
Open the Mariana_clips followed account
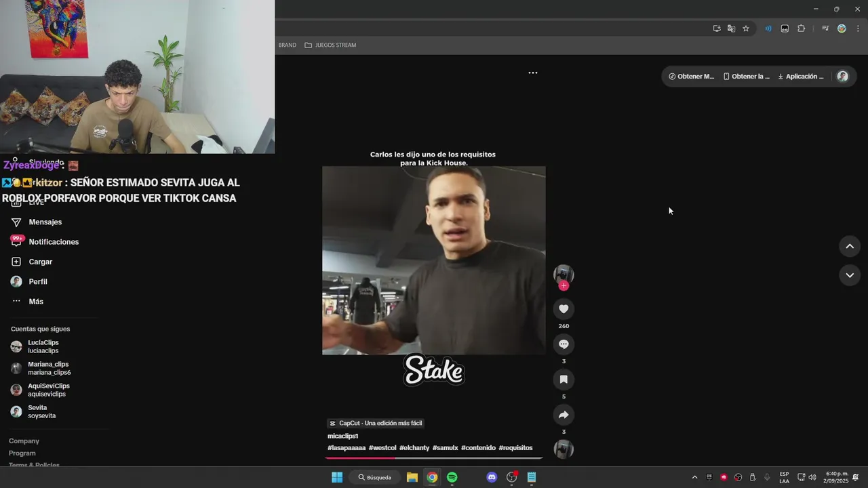[x=49, y=368]
